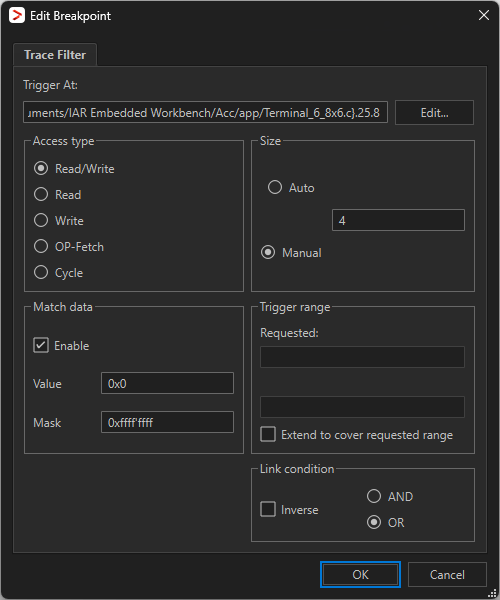Click the Edit Breakpoint title text

click(x=70, y=16)
